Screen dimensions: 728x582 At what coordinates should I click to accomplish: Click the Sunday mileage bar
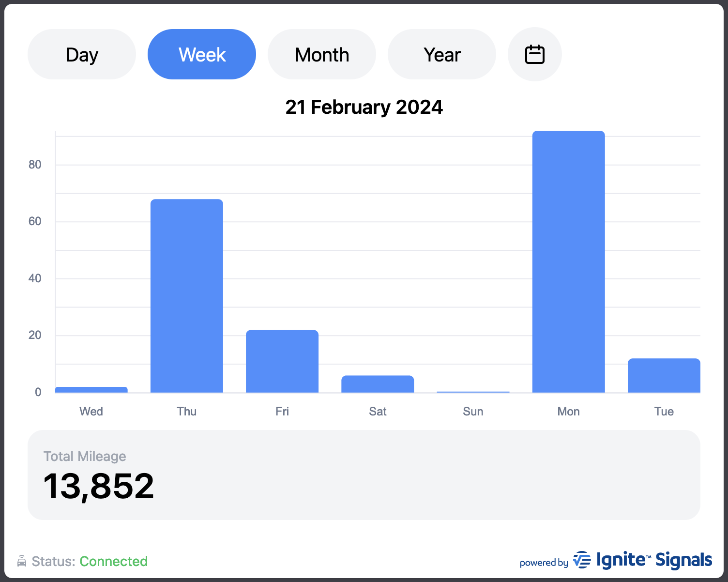tap(473, 392)
